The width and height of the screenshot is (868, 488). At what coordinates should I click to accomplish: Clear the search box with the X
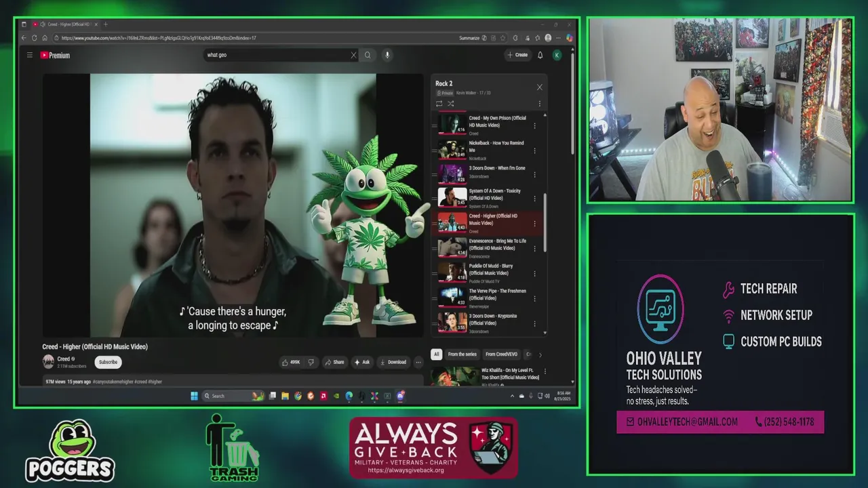point(353,55)
